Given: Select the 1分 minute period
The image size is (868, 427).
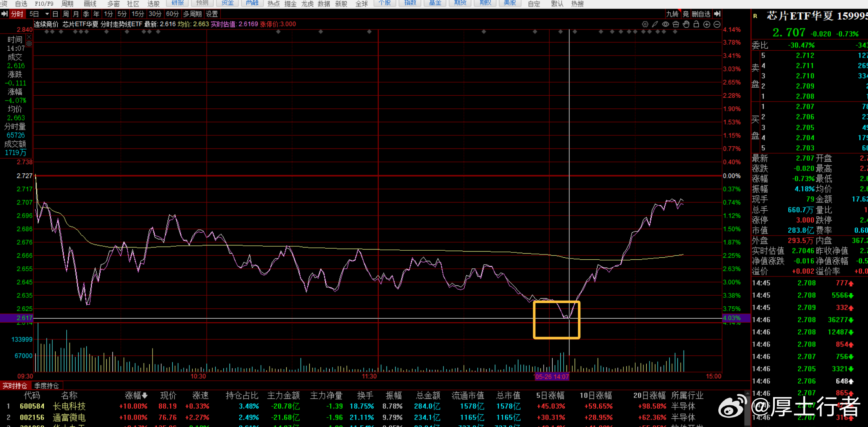Looking at the screenshot, I should click(x=108, y=14).
